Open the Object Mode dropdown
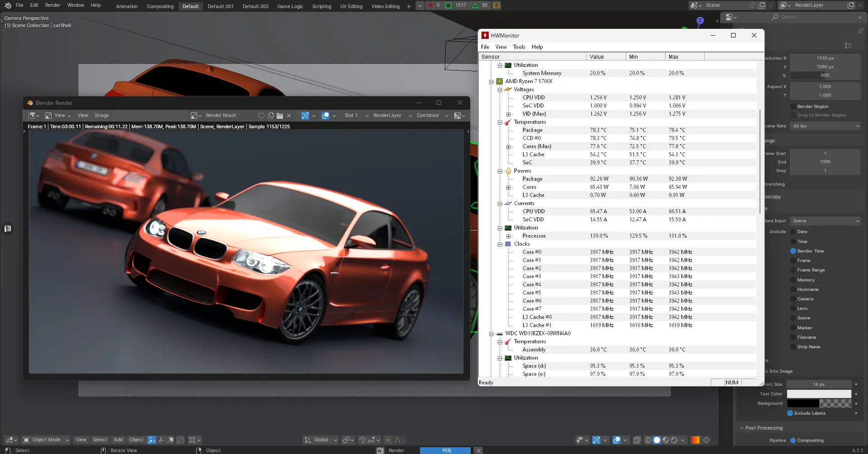 coord(46,440)
